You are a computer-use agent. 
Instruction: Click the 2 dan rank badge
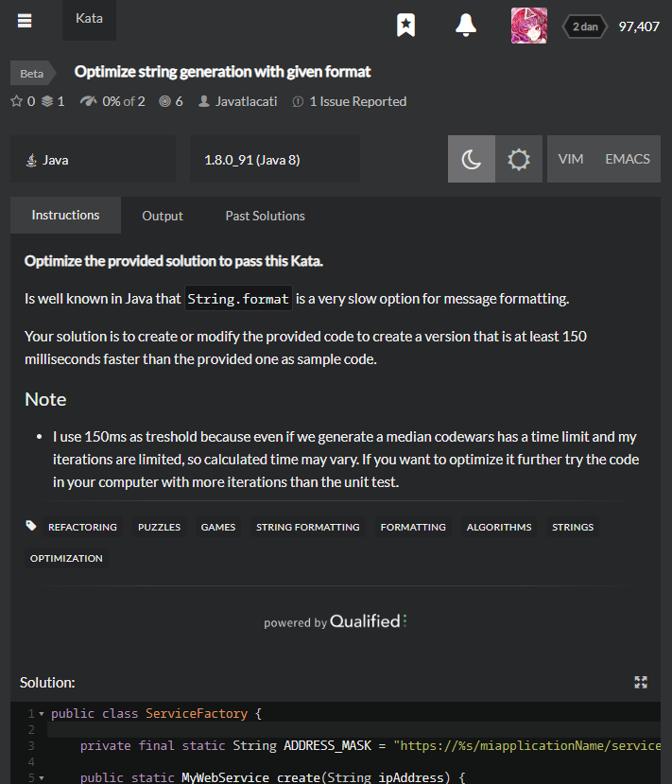pyautogui.click(x=584, y=26)
